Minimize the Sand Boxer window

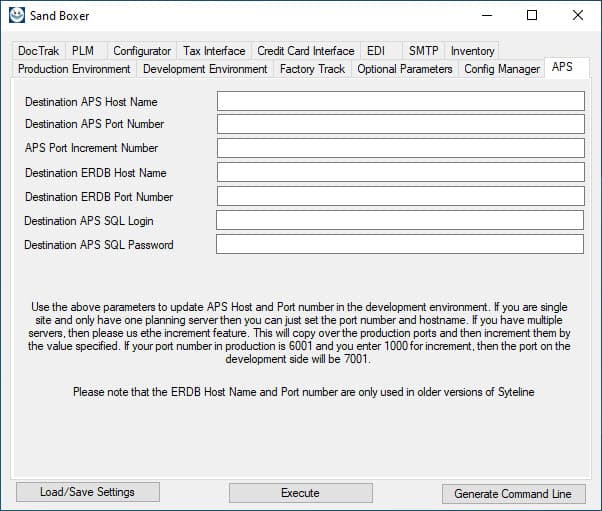487,15
